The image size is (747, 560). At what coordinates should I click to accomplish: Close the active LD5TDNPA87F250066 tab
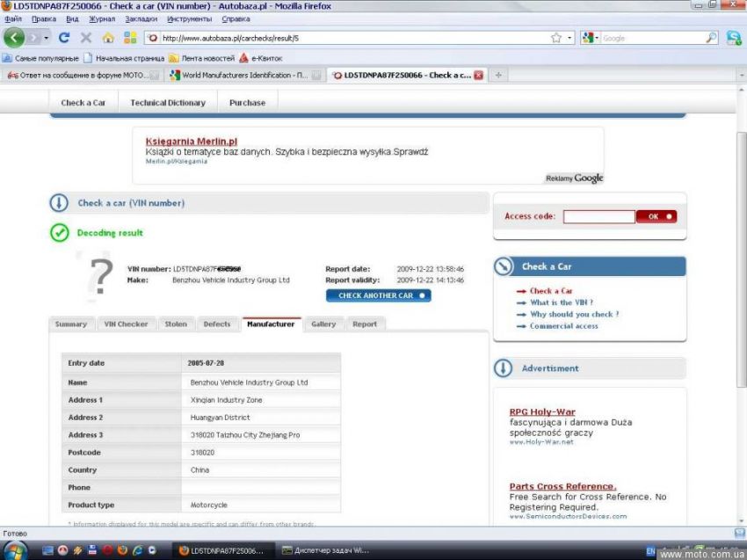click(479, 76)
